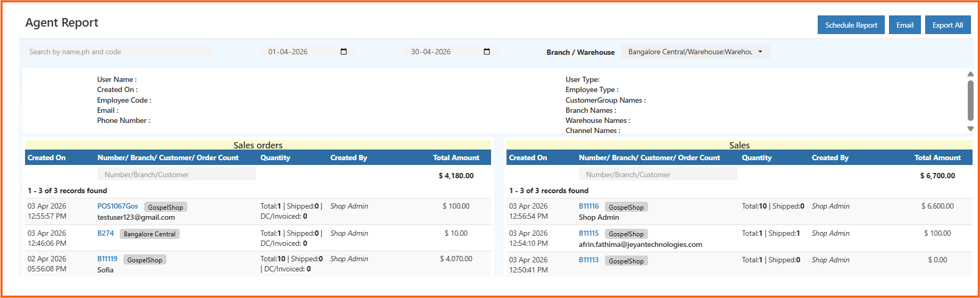This screenshot has width=980, height=298.
Task: Open sales order B11119 link
Action: tap(107, 259)
